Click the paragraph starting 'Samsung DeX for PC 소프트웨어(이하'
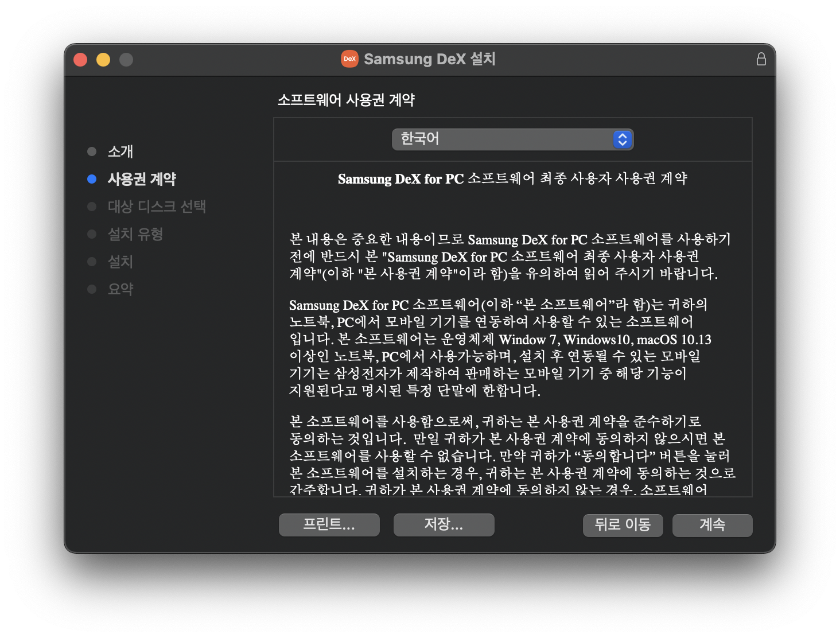840x638 pixels. (500, 348)
